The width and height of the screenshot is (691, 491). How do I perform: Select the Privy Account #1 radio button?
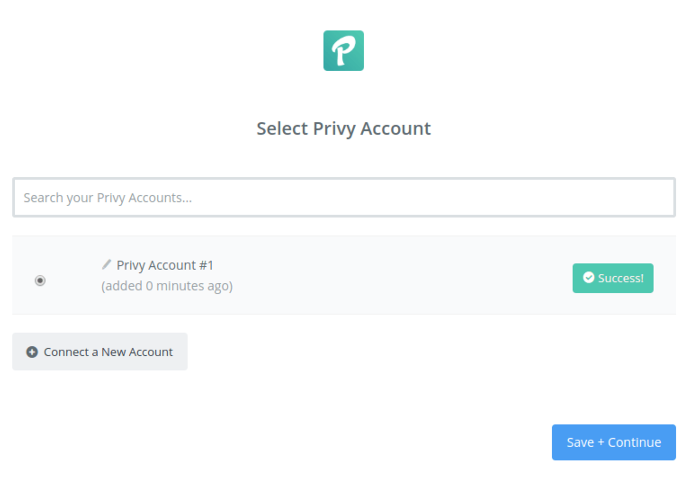40,280
